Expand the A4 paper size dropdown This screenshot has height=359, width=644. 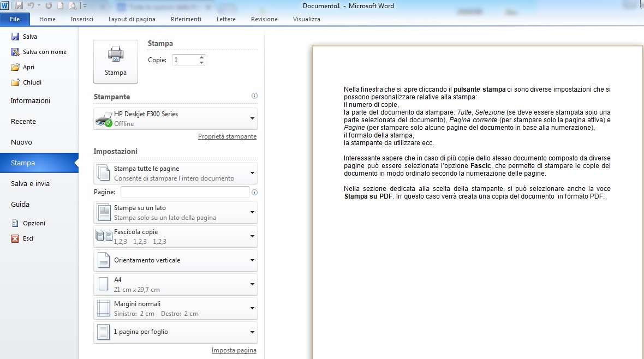point(175,285)
